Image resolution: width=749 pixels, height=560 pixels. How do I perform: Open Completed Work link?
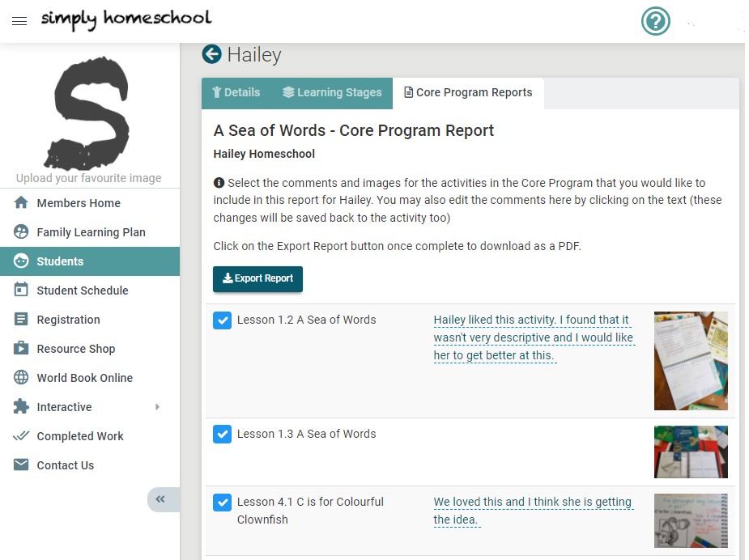90,436
